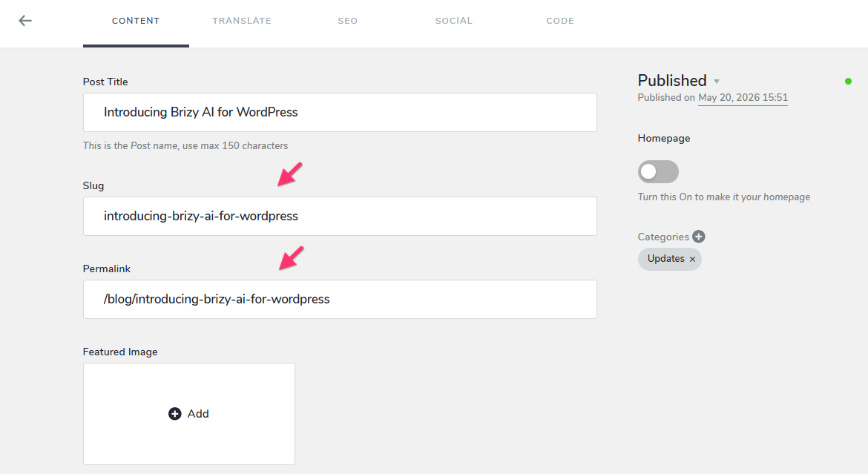Viewport: 868px width, 474px height.
Task: Add a featured image via the box
Action: tap(188, 414)
